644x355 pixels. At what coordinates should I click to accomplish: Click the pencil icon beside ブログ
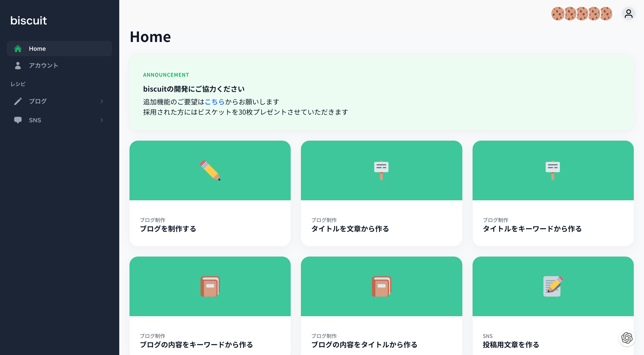pos(18,101)
